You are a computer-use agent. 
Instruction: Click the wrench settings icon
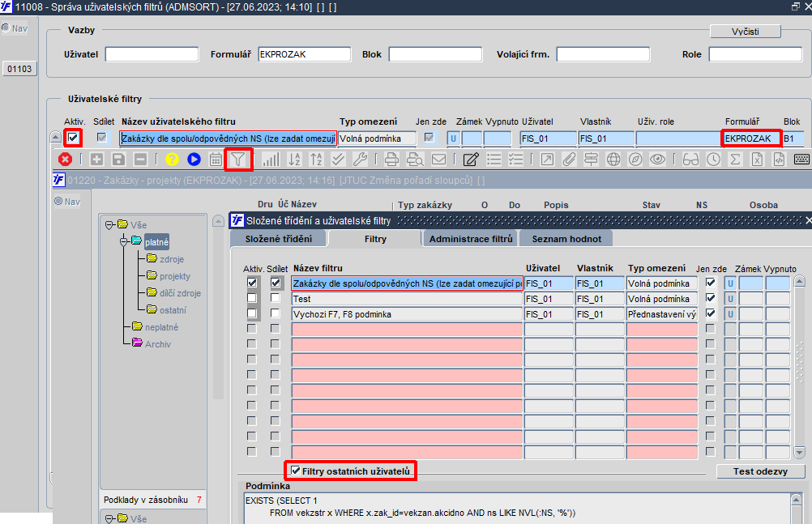(360, 160)
